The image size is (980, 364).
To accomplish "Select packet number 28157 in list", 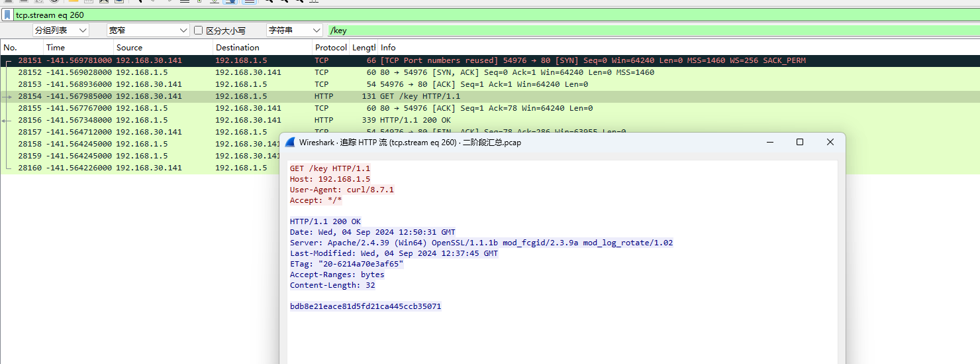I will tap(30, 132).
